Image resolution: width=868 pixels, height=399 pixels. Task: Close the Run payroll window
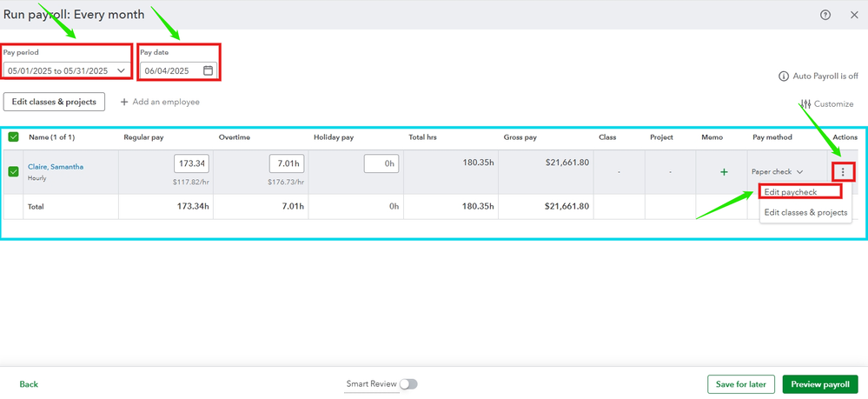click(x=854, y=15)
